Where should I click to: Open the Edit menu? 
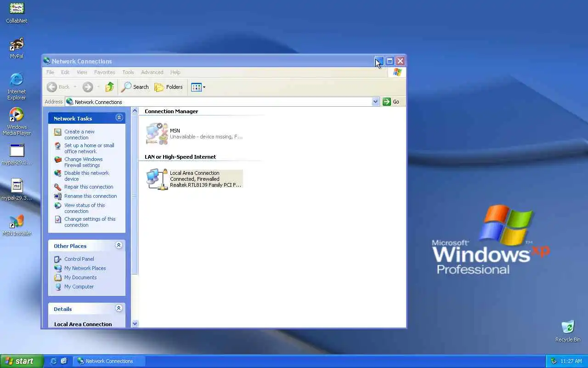(x=65, y=72)
